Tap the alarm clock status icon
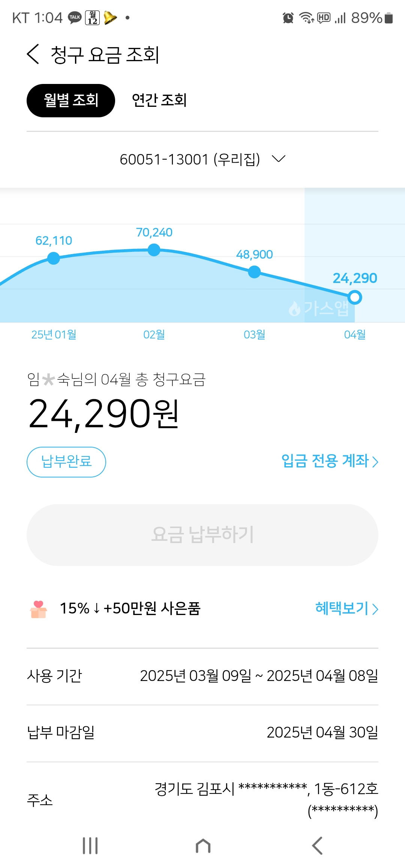This screenshot has width=405, height=868. point(288,18)
